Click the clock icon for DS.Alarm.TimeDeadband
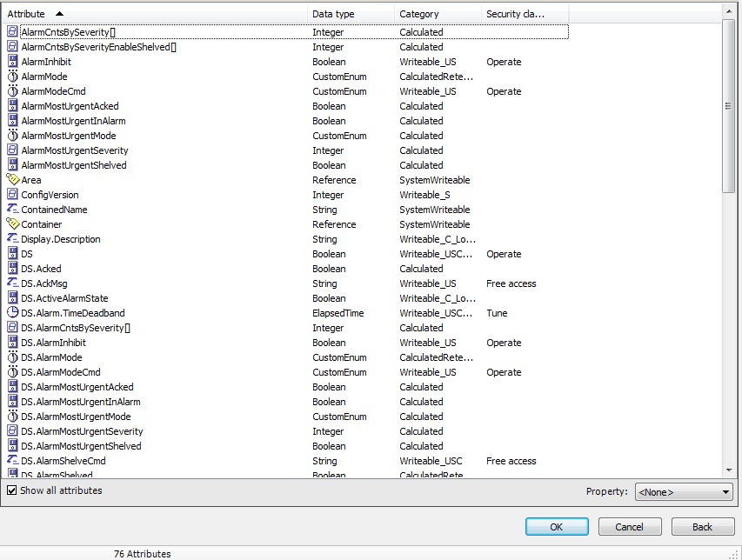Screen dimensions: 742x560 click(13, 313)
